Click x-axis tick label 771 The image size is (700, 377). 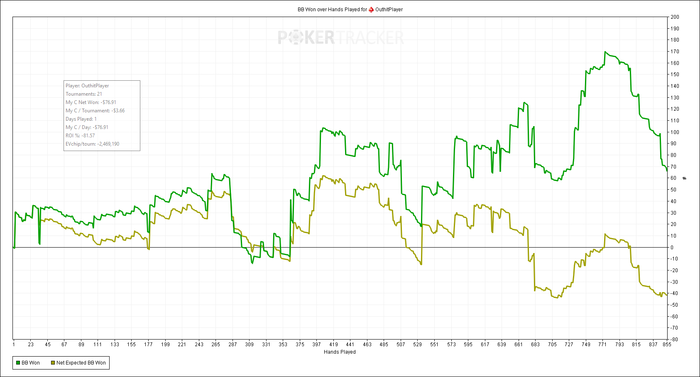point(603,344)
